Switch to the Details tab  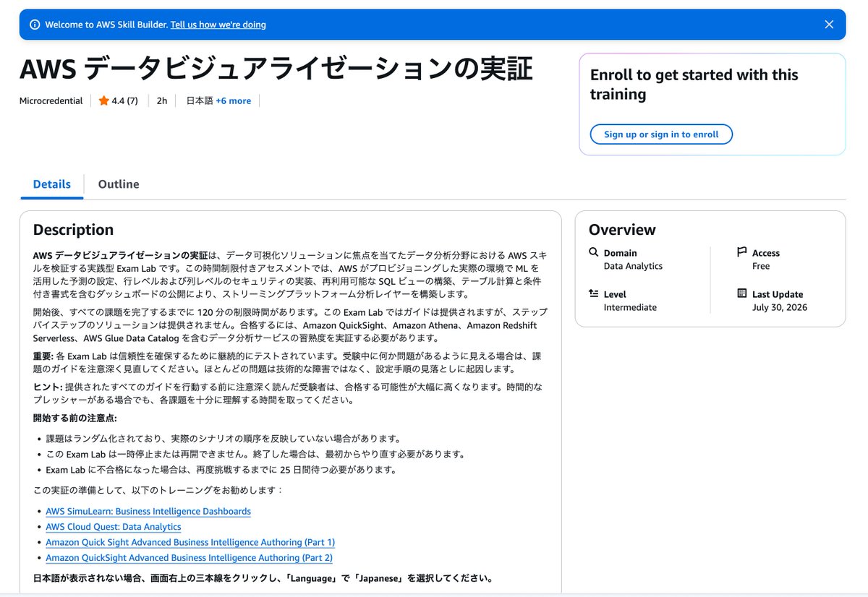click(x=52, y=184)
